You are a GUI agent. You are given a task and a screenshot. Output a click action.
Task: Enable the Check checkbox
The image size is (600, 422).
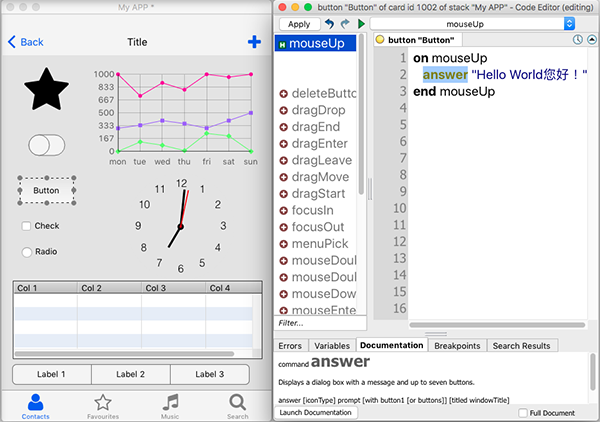pos(27,226)
